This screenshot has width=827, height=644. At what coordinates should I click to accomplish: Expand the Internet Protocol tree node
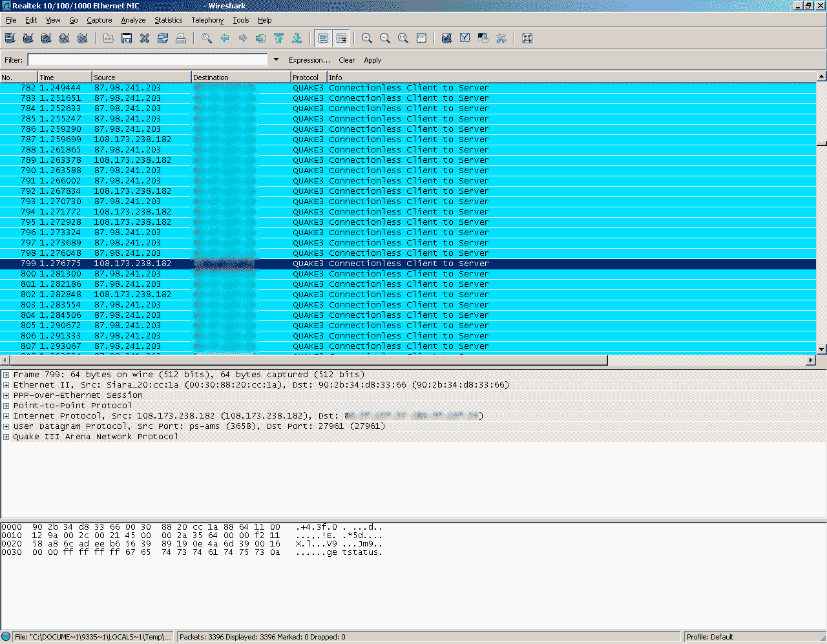pos(6,416)
